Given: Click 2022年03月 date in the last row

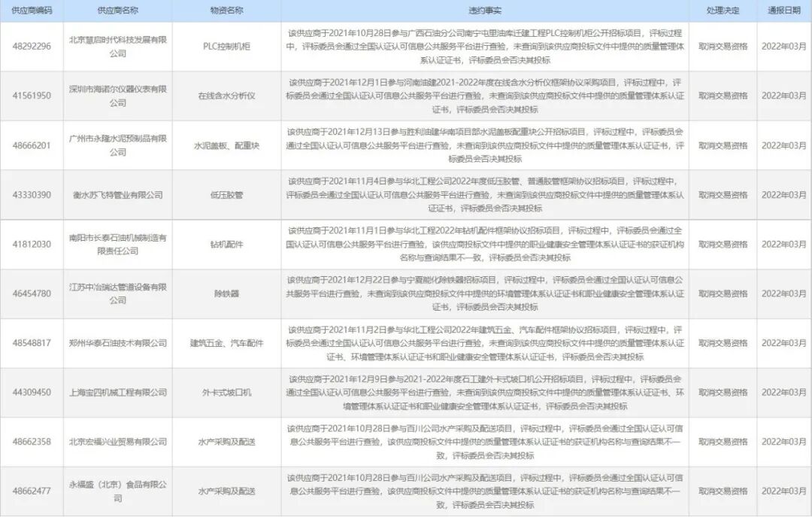Looking at the screenshot, I should (781, 491).
